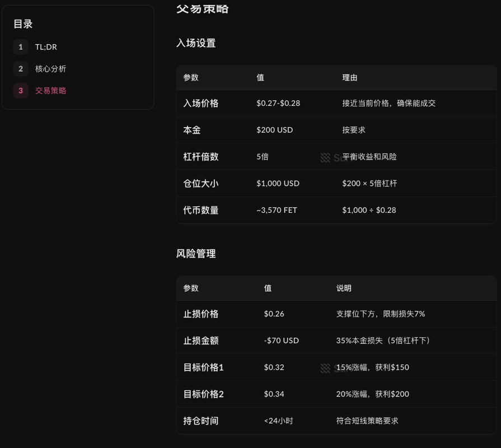Click the 仓位大小 row label
501x448 pixels.
[201, 183]
